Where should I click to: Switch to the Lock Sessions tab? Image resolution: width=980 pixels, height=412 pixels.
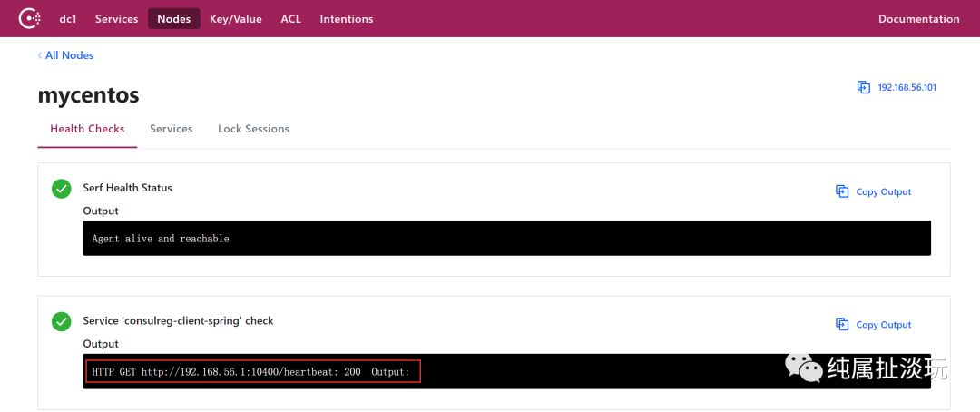[254, 129]
